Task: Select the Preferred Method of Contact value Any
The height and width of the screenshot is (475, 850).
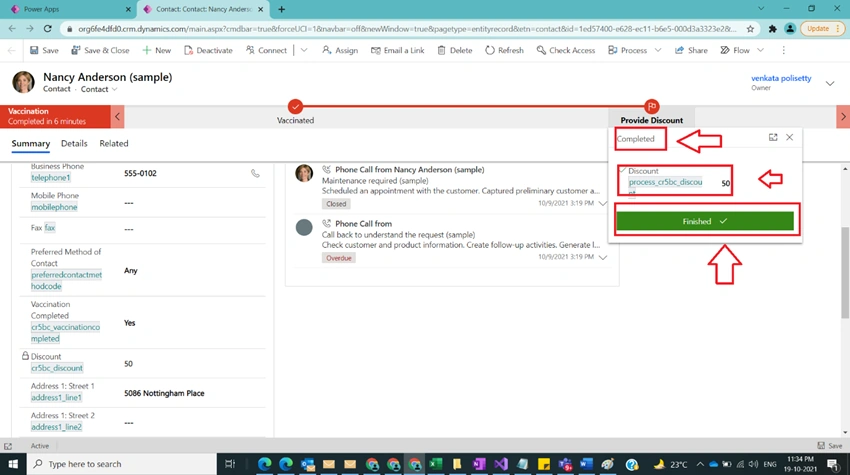Action: click(131, 271)
